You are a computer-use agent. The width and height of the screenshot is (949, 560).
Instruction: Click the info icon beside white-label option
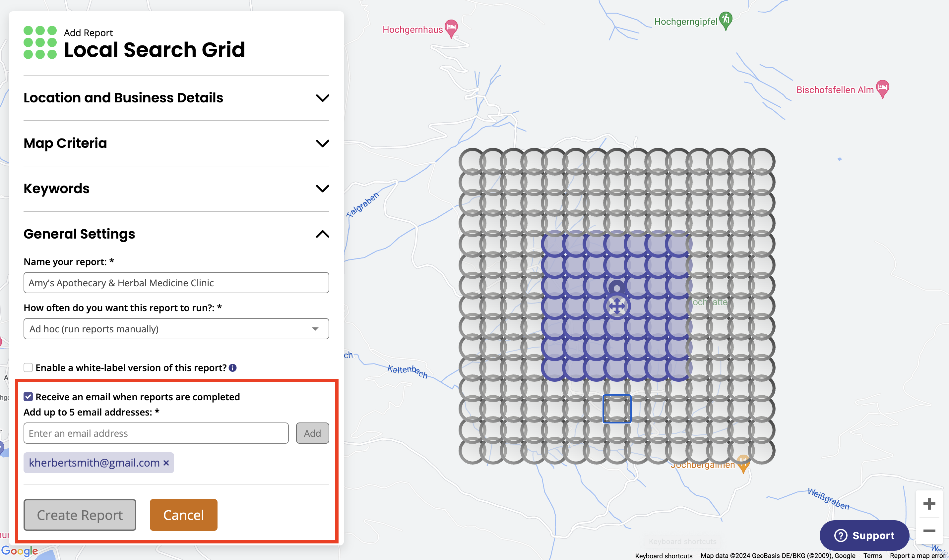(x=233, y=367)
